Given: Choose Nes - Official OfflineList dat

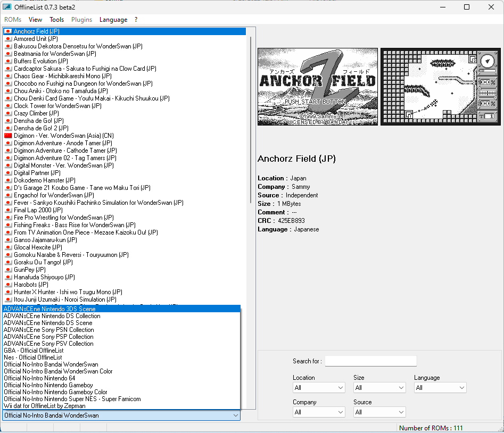Looking at the screenshot, I should pos(121,357).
